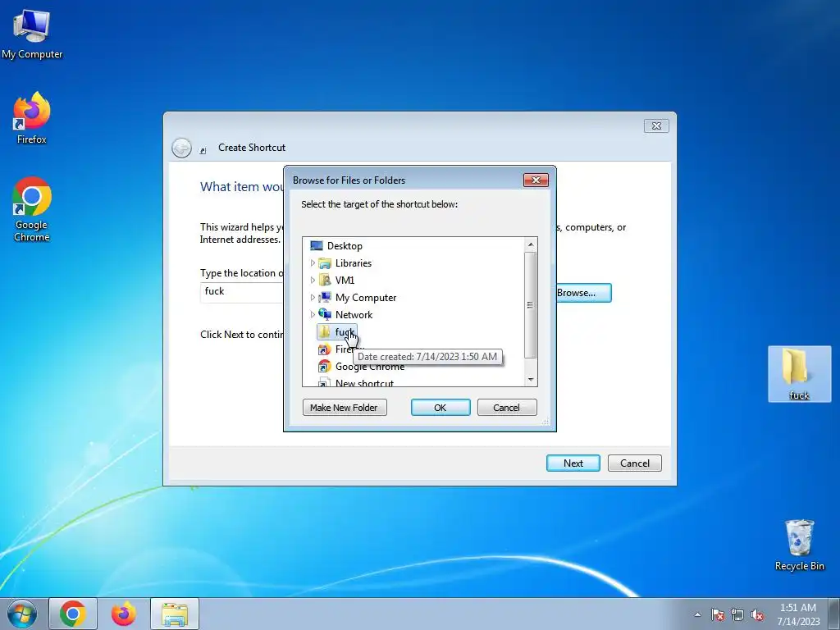
Task: Select the Recycle Bin on the desktop
Action: (x=799, y=545)
